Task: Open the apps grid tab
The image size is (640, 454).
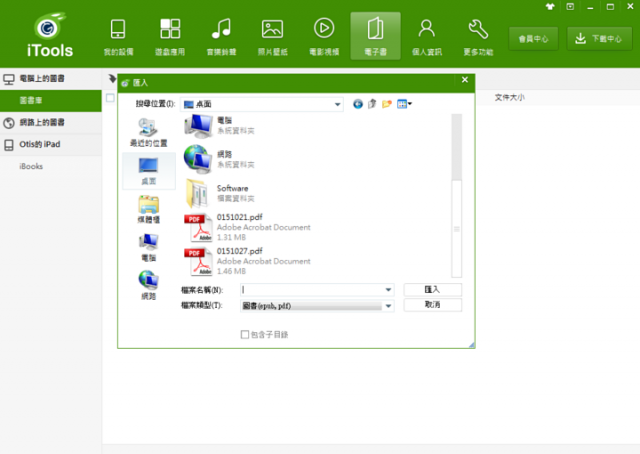Action: coord(170,37)
